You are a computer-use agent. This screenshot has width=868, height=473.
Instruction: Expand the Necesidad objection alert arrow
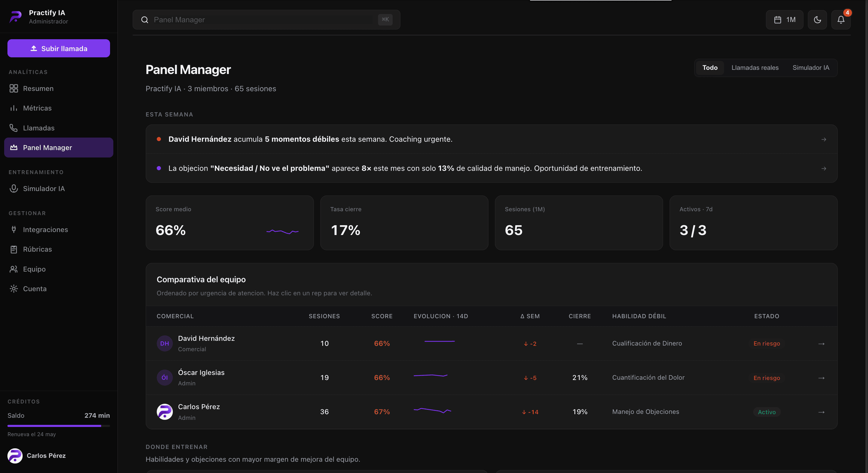click(x=823, y=168)
